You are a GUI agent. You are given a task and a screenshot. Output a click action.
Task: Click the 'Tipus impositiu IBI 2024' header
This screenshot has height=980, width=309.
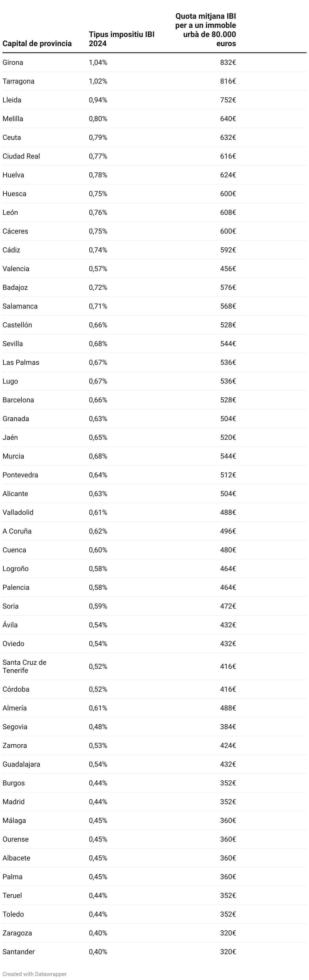[x=122, y=39]
